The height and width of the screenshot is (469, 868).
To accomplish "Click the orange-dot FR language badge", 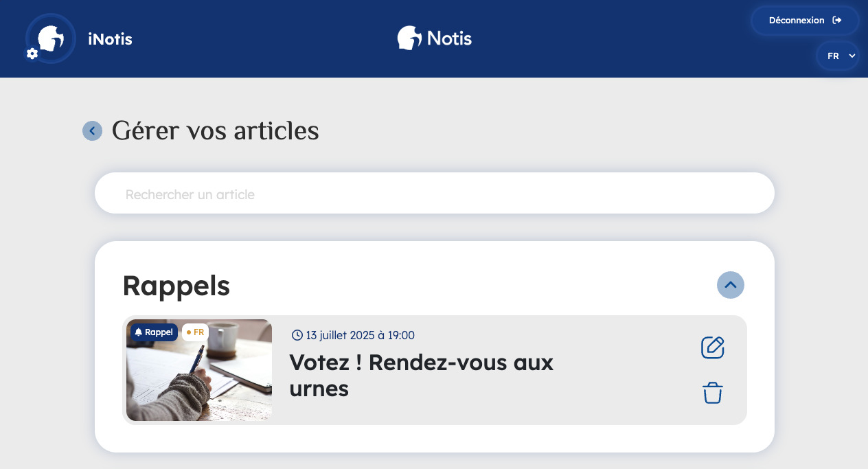I will (195, 332).
